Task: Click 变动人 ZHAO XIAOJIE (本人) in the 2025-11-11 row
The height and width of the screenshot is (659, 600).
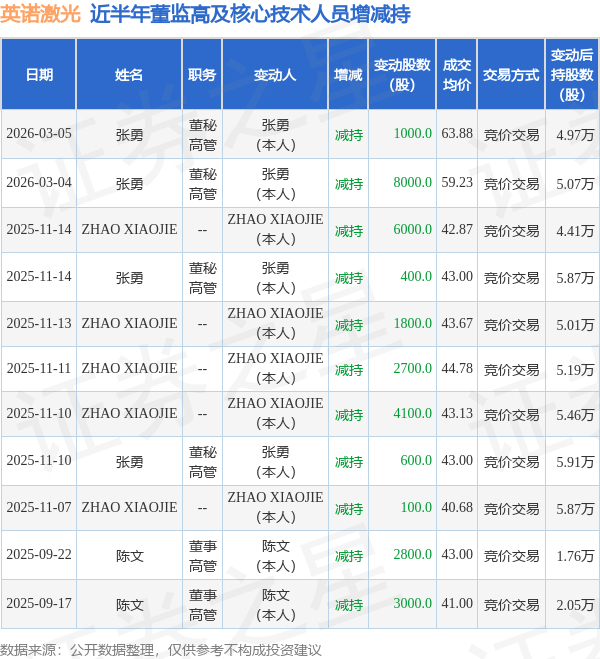Action: (275, 368)
